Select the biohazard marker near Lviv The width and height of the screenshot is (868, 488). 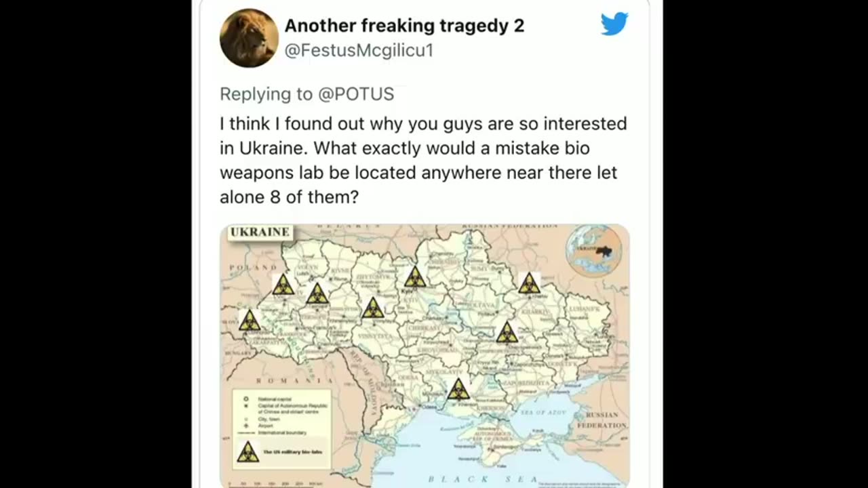coord(283,285)
